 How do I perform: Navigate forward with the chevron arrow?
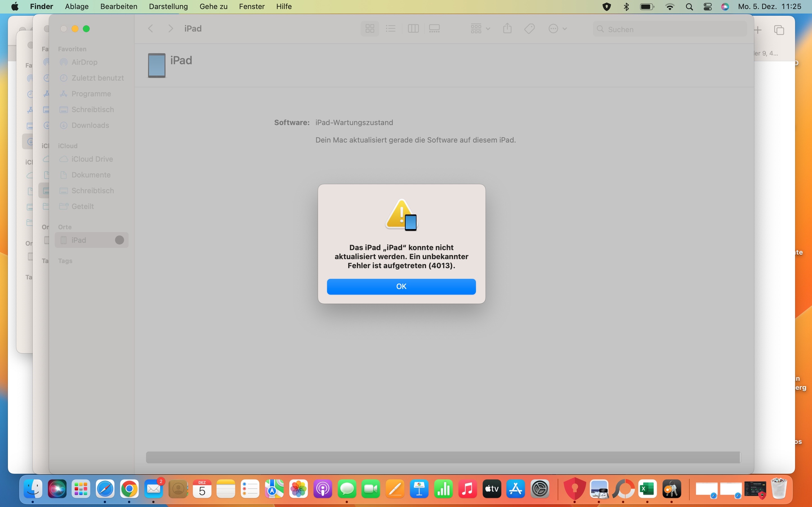pos(171,29)
